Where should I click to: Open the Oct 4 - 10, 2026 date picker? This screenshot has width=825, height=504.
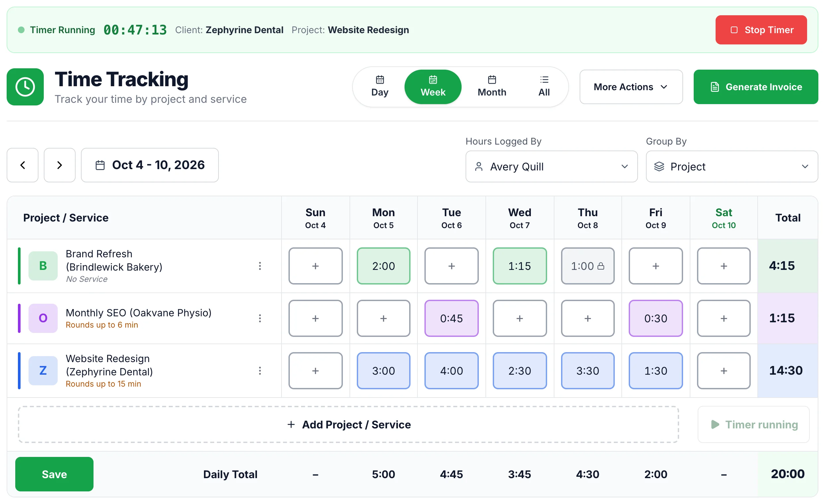tap(150, 165)
